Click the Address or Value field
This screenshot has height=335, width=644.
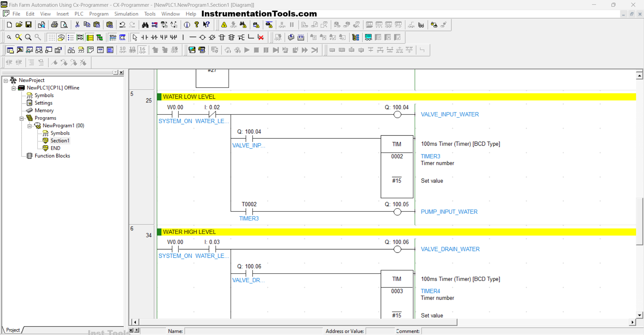[x=380, y=331]
